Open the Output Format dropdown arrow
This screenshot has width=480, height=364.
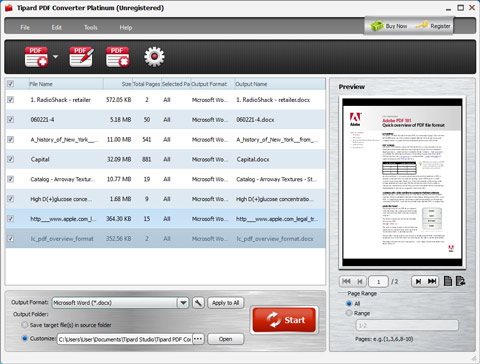click(x=183, y=303)
